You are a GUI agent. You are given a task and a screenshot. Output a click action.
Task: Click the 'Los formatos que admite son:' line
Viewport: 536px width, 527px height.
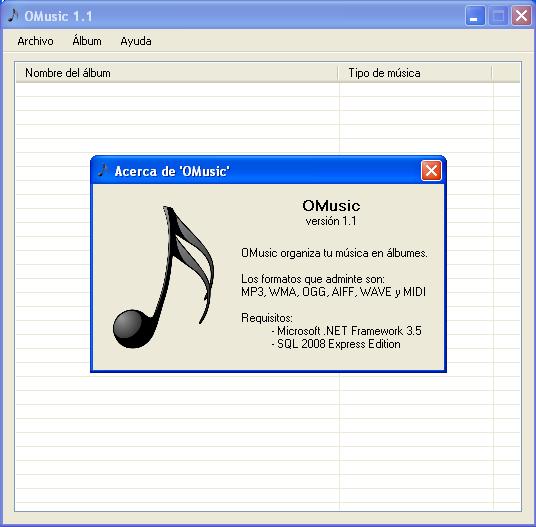[x=313, y=279]
